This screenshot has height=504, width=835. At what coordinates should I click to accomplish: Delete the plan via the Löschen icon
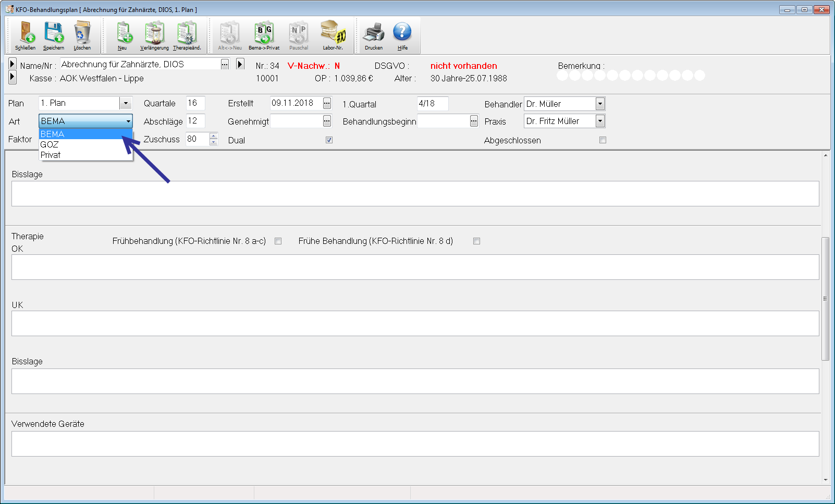(x=82, y=33)
